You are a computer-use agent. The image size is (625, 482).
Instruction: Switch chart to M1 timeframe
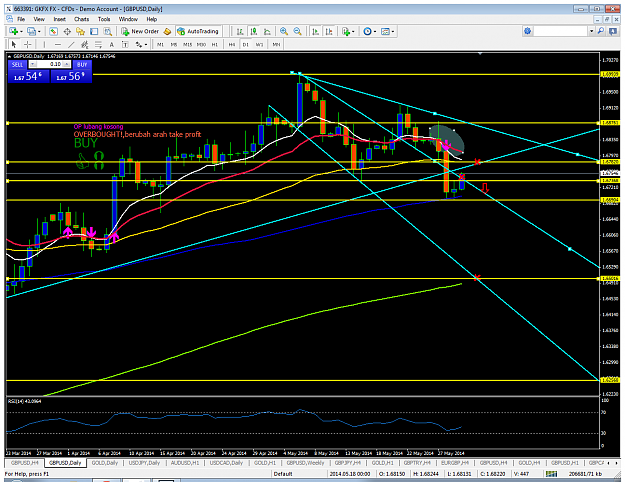pyautogui.click(x=160, y=44)
